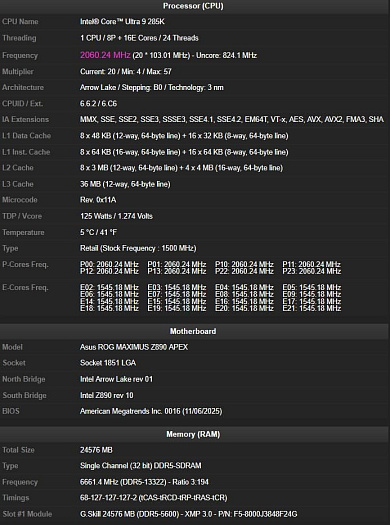
Task: Click the CPU Name row label
Action: [x=20, y=22]
